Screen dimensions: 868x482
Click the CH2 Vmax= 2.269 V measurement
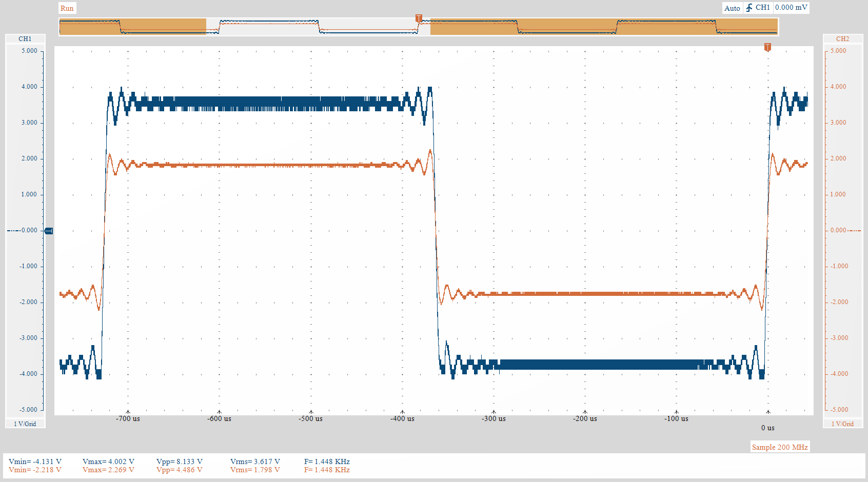pos(108,470)
